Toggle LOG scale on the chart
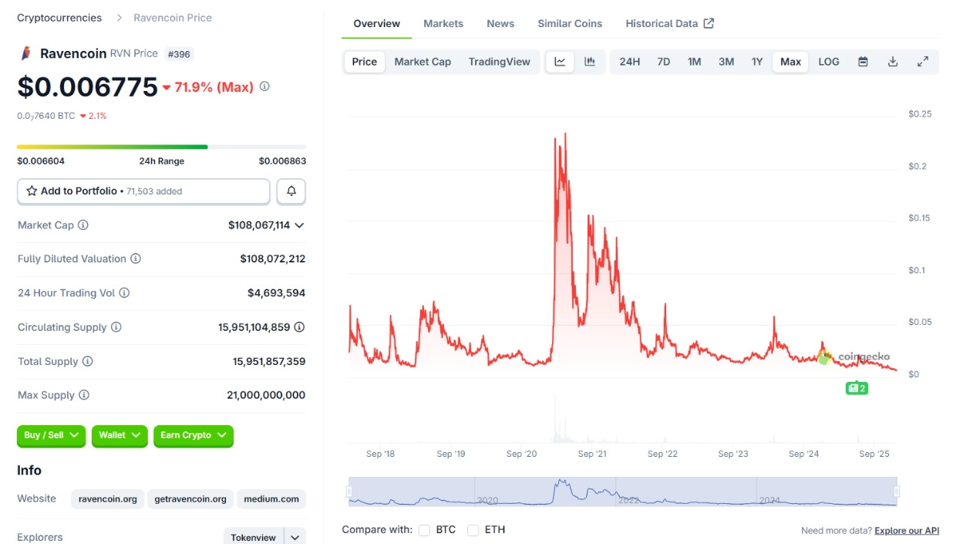The height and width of the screenshot is (544, 980). pos(828,61)
